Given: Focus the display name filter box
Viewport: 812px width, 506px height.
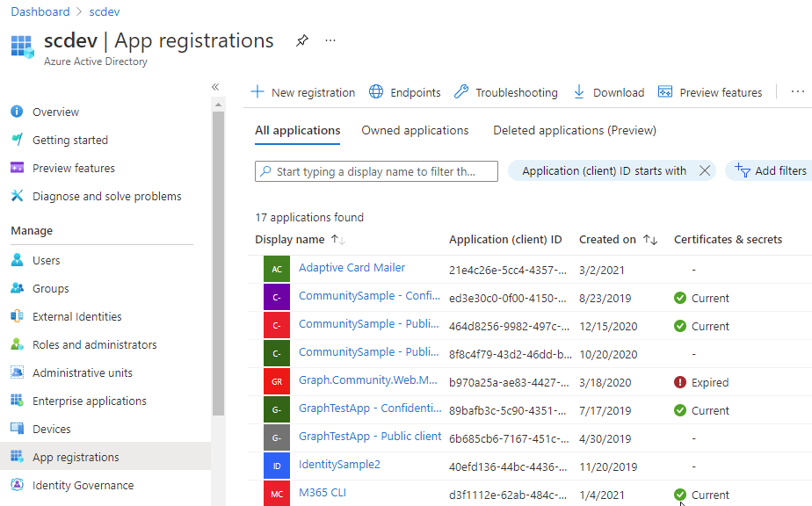Looking at the screenshot, I should click(376, 171).
